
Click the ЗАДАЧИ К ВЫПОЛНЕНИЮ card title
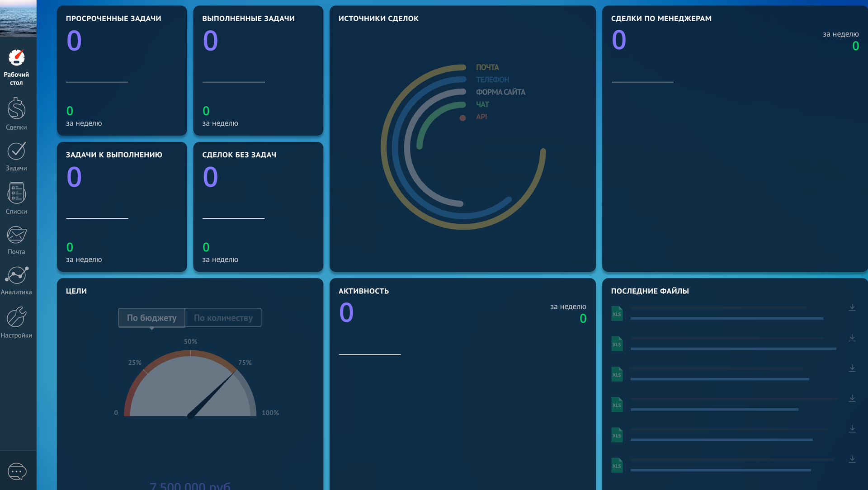pyautogui.click(x=114, y=155)
